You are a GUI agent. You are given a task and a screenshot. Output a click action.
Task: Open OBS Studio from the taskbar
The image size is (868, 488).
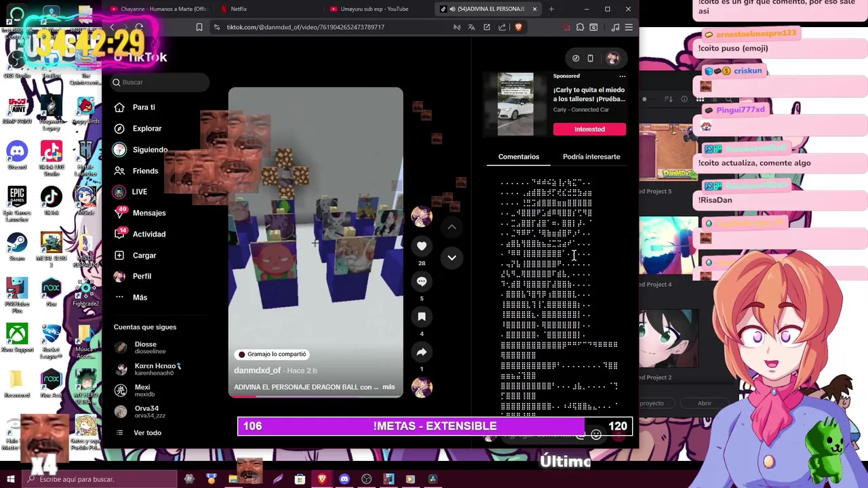point(367,479)
